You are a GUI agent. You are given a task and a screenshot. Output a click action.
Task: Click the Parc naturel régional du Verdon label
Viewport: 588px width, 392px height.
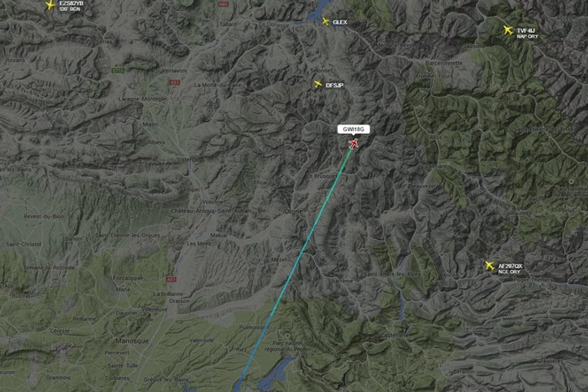click(x=288, y=346)
